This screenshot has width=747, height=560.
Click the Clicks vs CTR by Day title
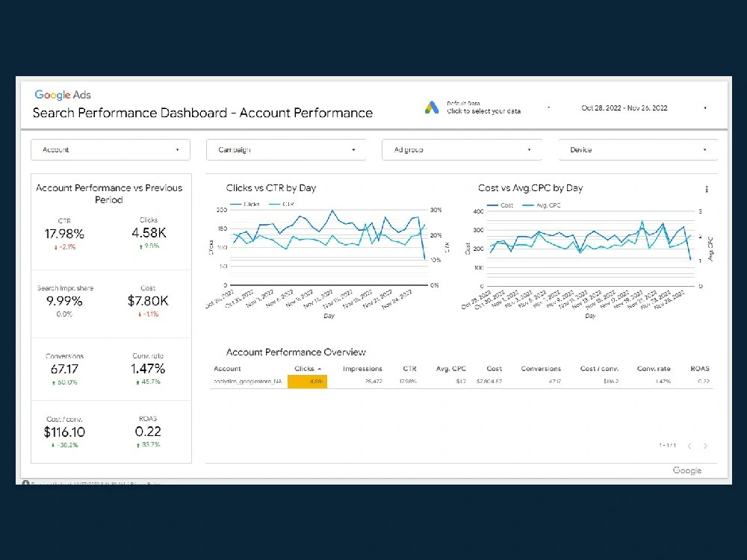[271, 188]
